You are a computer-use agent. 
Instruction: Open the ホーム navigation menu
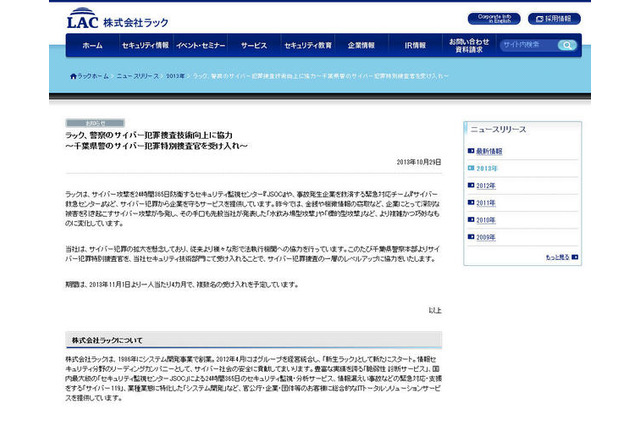92,46
